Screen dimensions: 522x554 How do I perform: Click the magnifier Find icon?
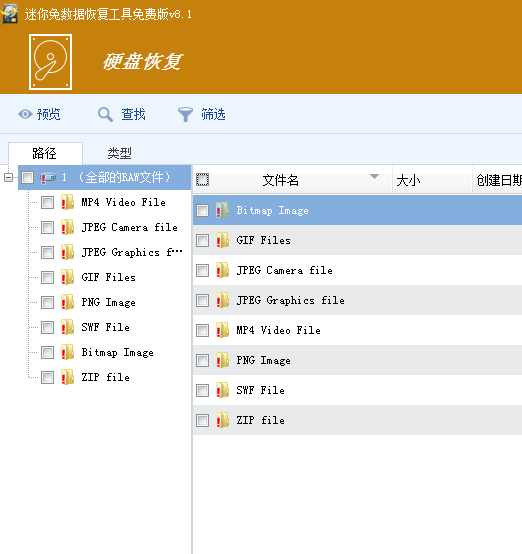105,114
